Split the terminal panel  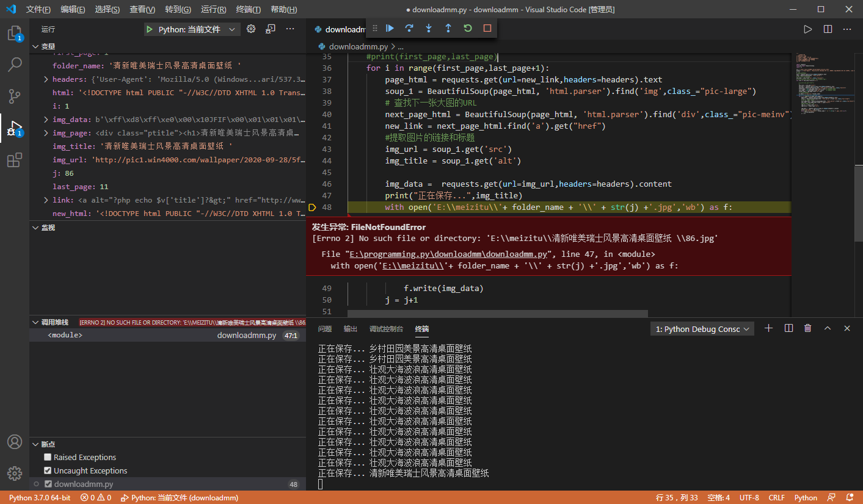click(788, 328)
